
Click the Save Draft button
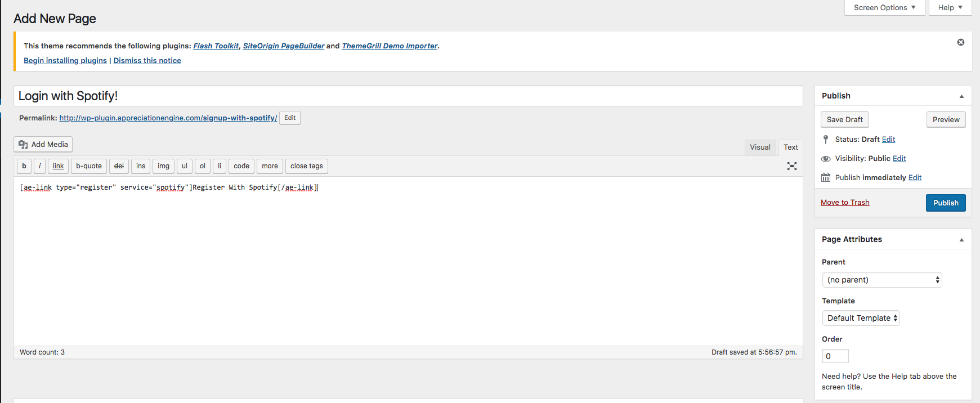tap(845, 119)
